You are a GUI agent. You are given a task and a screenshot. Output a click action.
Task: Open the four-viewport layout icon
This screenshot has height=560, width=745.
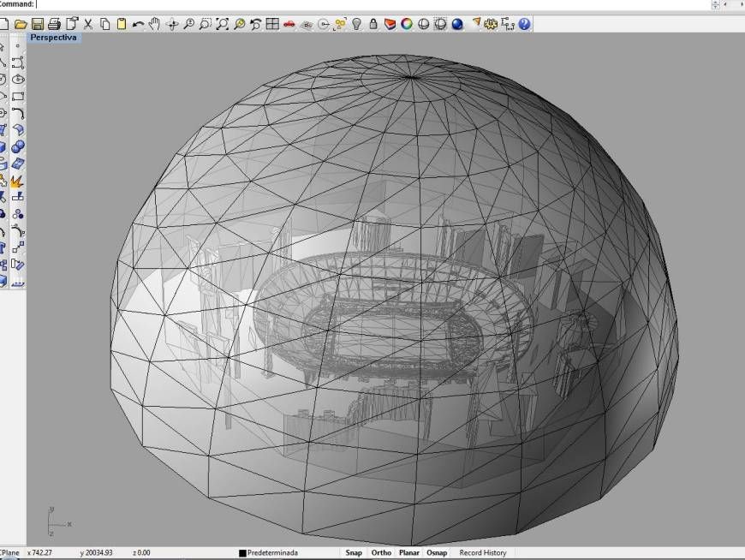pos(272,24)
